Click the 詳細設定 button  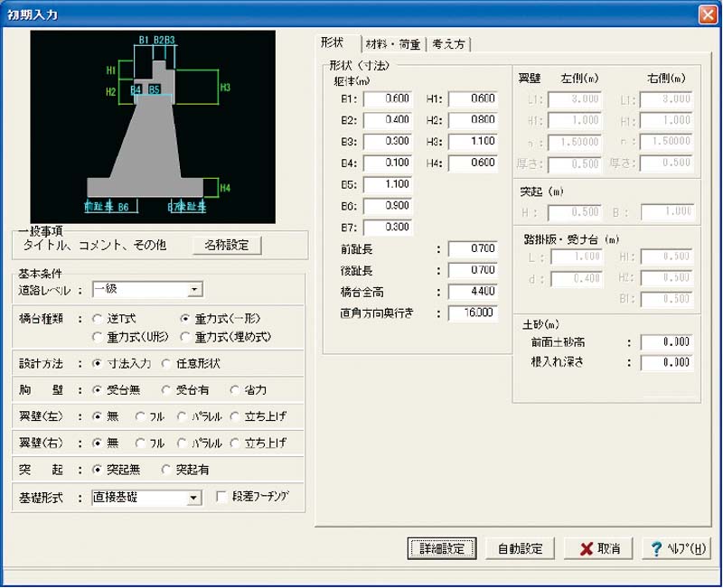tap(442, 548)
